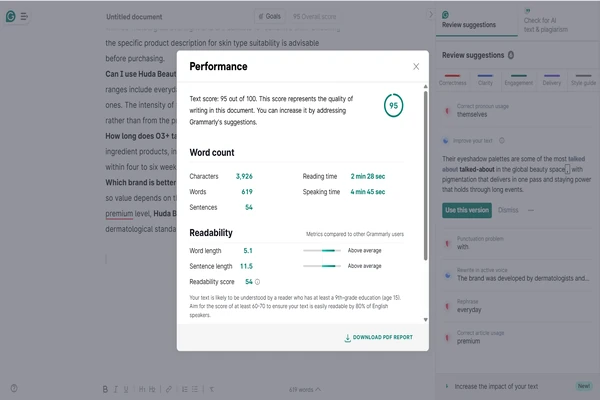
Task: Apply Heading 2 style
Action: tap(152, 389)
